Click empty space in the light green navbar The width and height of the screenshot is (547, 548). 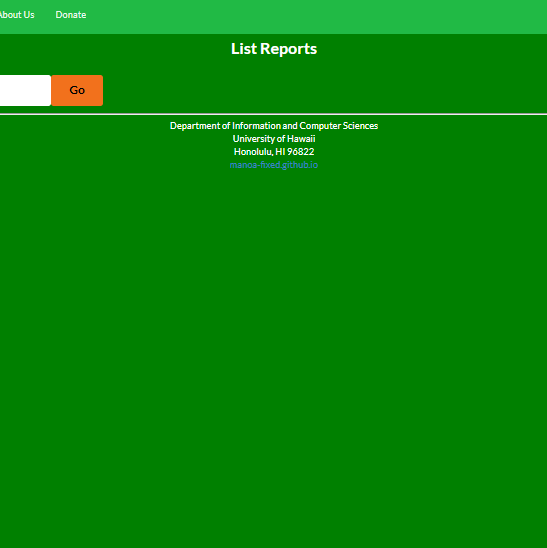[x=315, y=17]
